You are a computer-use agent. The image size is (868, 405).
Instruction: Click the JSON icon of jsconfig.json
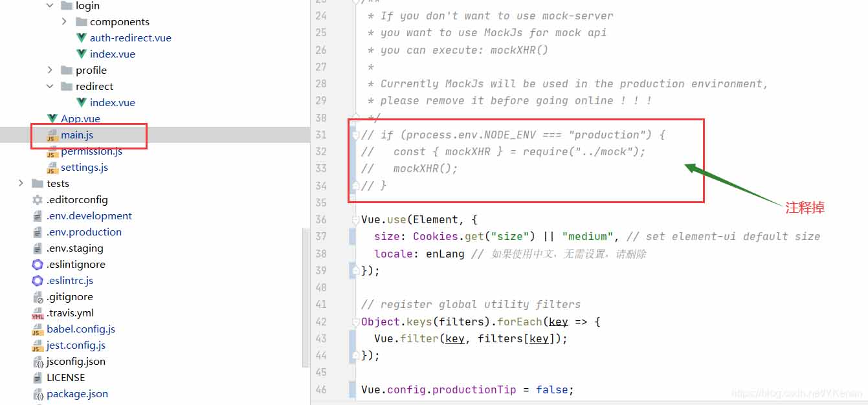tap(38, 362)
